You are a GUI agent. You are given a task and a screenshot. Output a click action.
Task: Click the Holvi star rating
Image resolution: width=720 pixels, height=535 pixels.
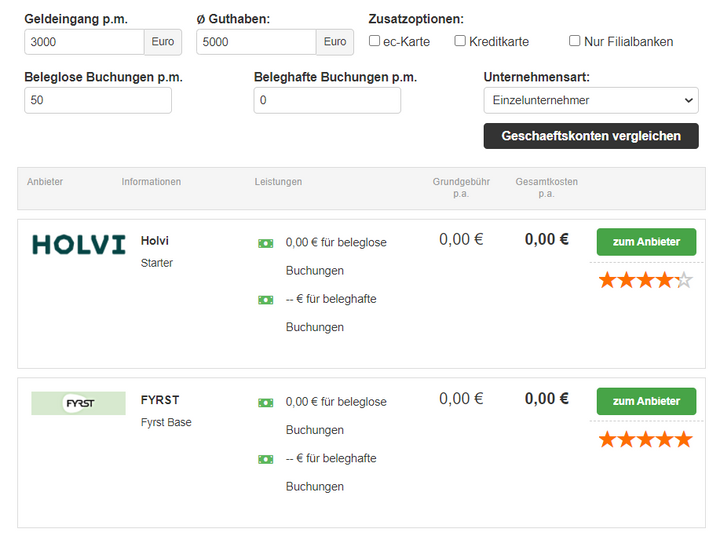point(646,280)
